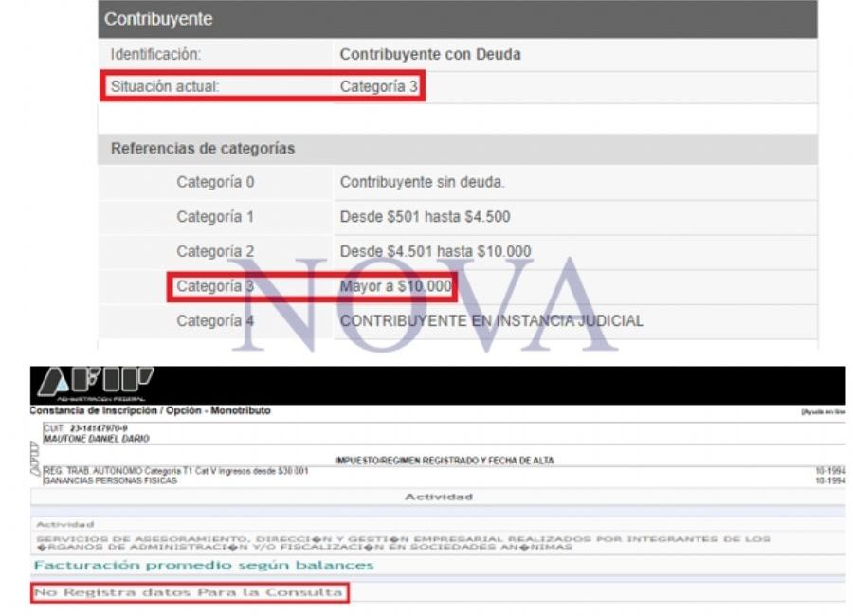Viewport: 853px width, 616px height.
Task: Click the Facturación promedio según balances heading
Action: (204, 566)
